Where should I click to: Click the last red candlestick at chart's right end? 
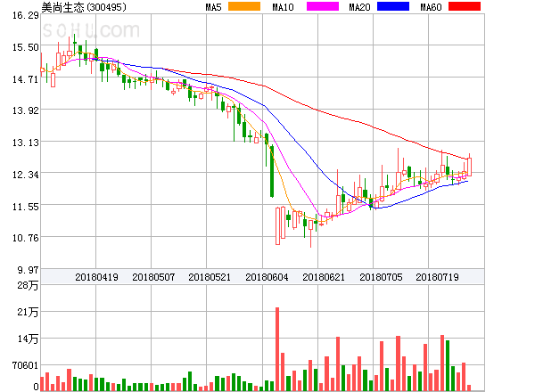click(470, 167)
